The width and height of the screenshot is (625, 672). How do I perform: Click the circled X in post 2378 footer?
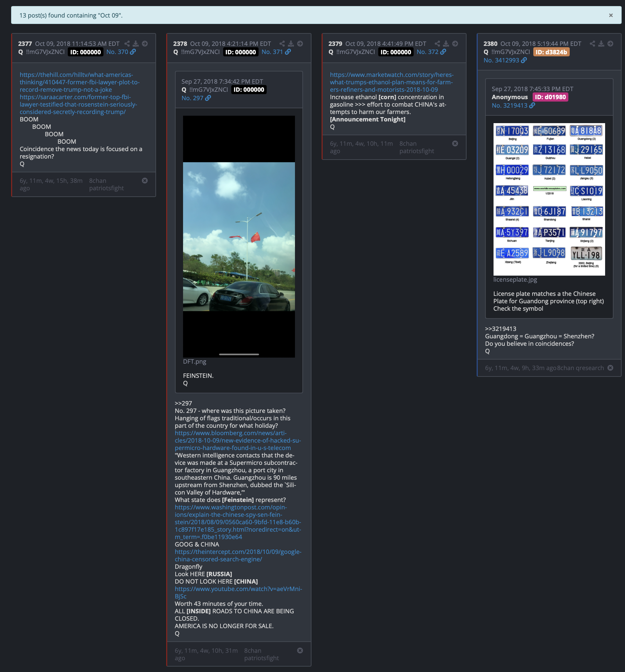pyautogui.click(x=300, y=650)
